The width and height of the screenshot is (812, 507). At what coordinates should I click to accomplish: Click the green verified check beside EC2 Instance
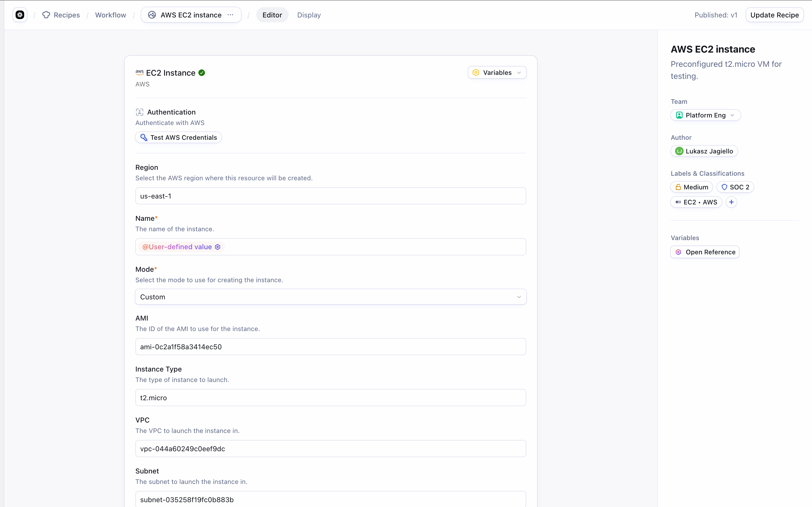coord(202,73)
